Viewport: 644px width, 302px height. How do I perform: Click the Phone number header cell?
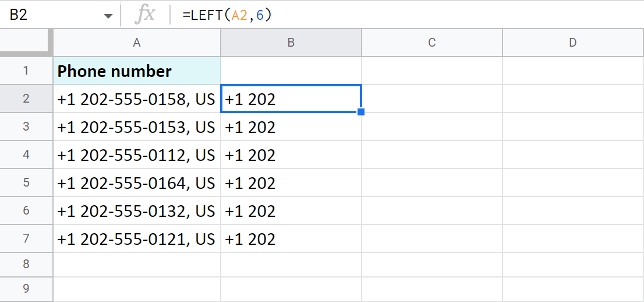[x=137, y=71]
